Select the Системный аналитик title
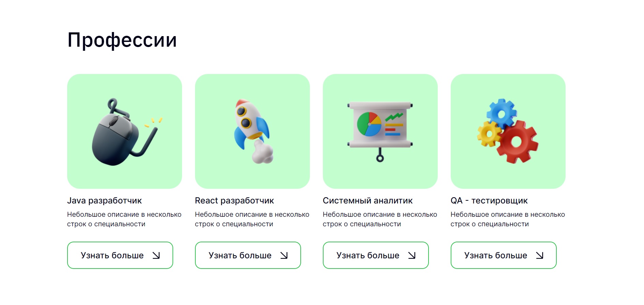This screenshot has width=644, height=305. 368,201
